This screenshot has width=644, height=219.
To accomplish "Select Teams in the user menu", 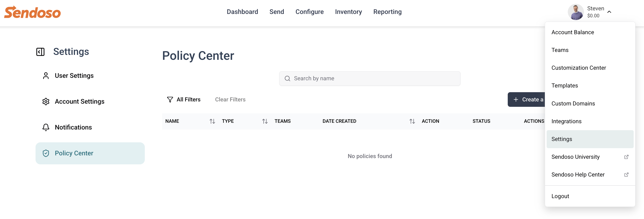I will (590, 50).
